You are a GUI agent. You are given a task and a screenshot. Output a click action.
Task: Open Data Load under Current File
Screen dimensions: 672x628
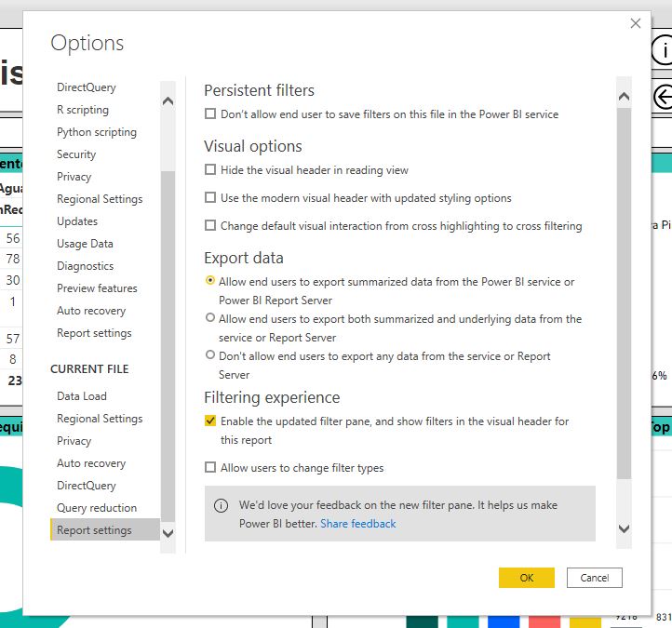(x=81, y=395)
